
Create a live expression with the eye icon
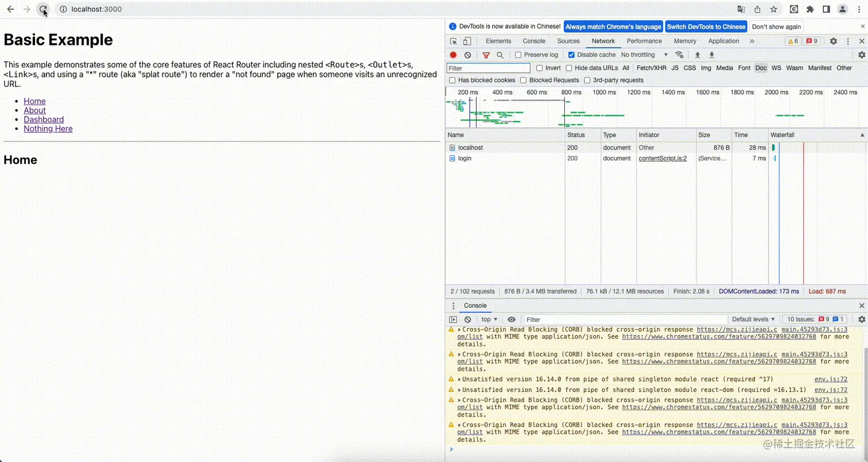pos(511,319)
